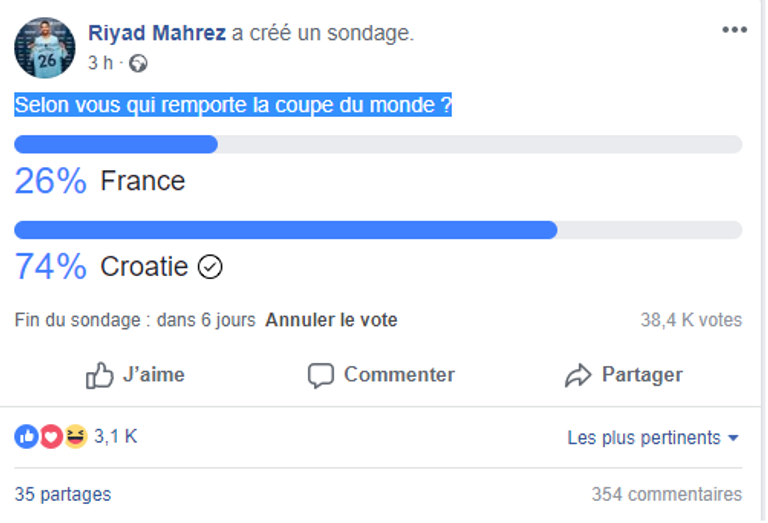Select the France poll option
Screen dimensions: 768x523
click(x=142, y=181)
